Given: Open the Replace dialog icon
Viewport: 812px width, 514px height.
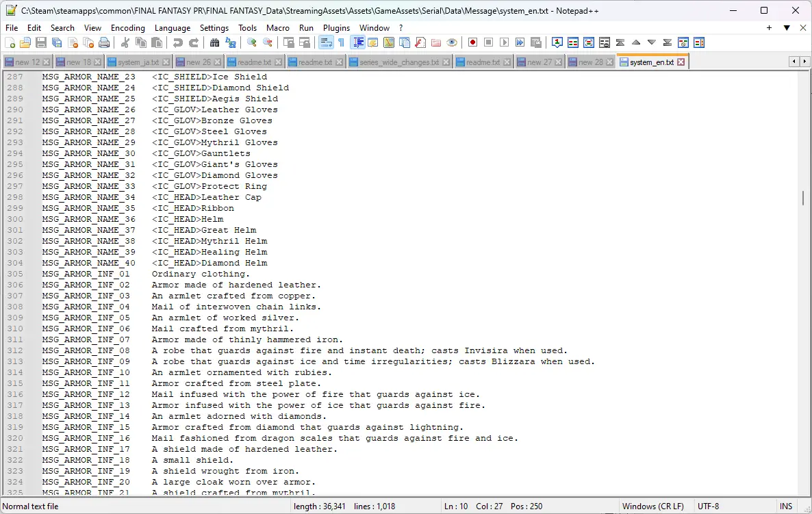Looking at the screenshot, I should (231, 43).
